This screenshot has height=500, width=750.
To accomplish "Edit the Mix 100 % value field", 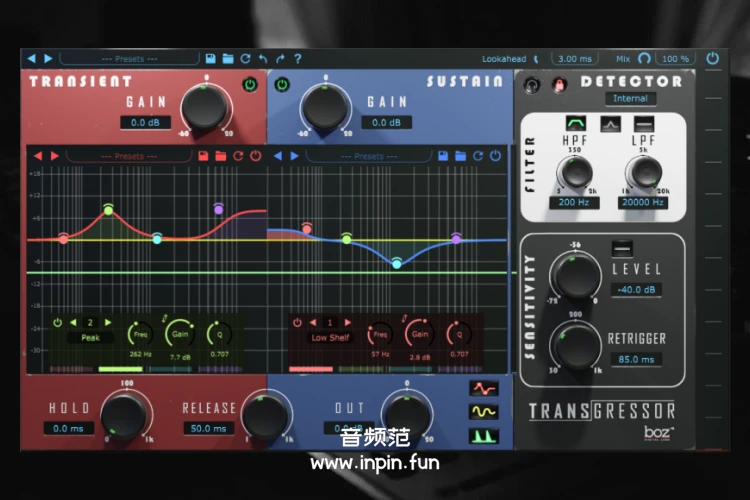I will (x=675, y=59).
